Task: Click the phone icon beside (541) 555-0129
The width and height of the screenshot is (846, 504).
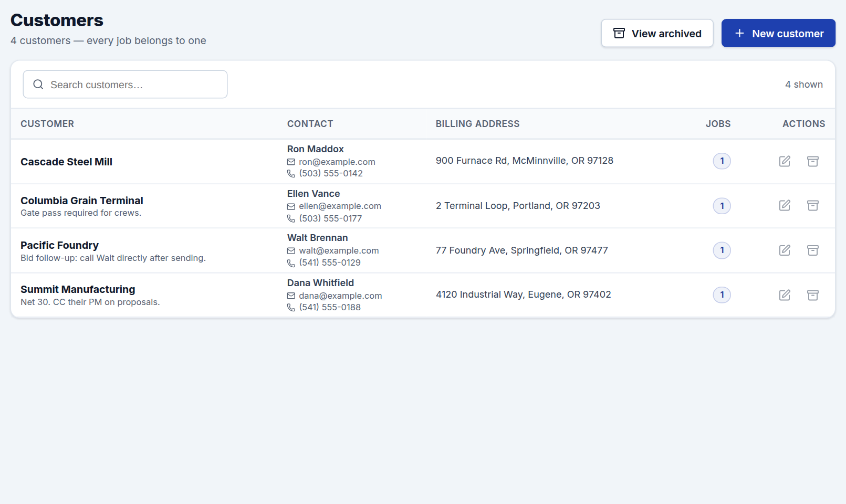Action: point(291,263)
